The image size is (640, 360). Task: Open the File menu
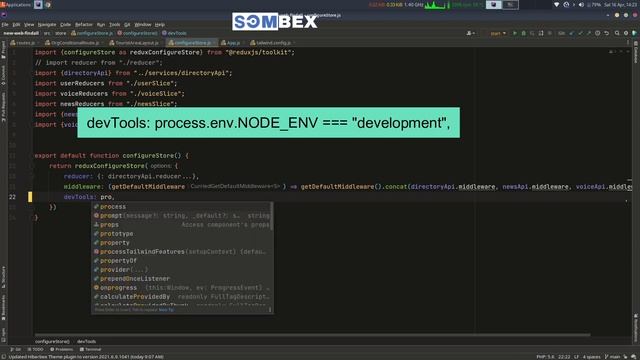coord(5,24)
